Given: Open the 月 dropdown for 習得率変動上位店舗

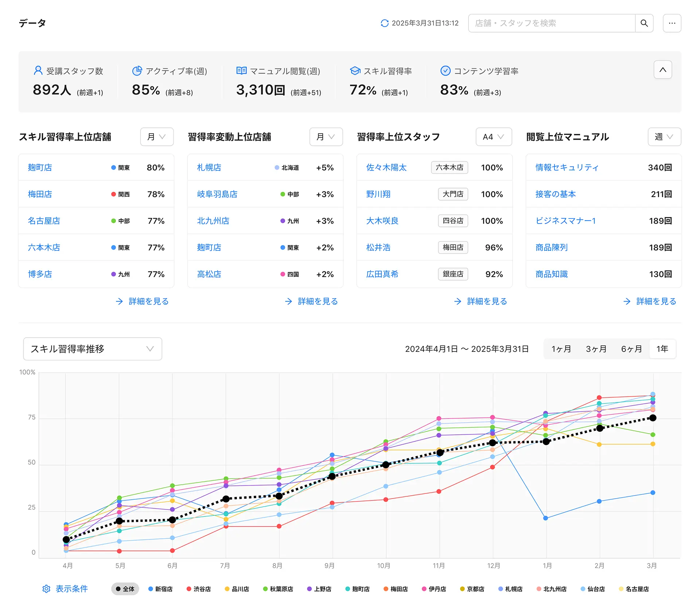Looking at the screenshot, I should point(326,137).
